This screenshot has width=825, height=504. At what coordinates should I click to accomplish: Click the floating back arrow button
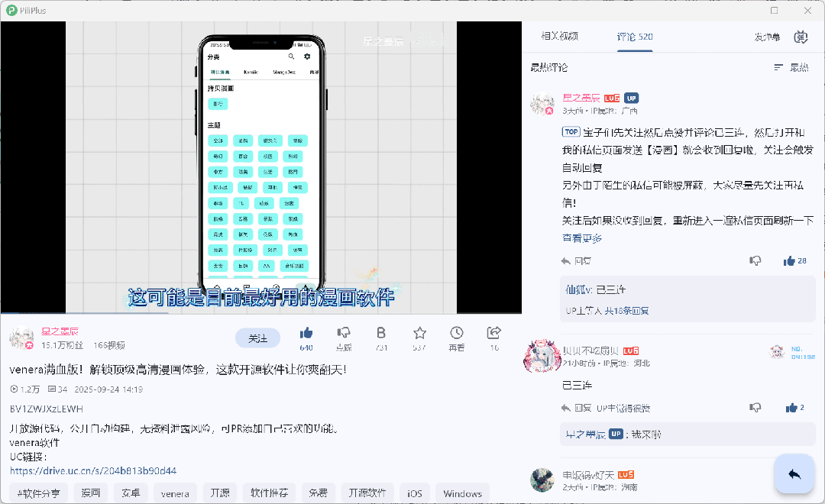coord(794,473)
